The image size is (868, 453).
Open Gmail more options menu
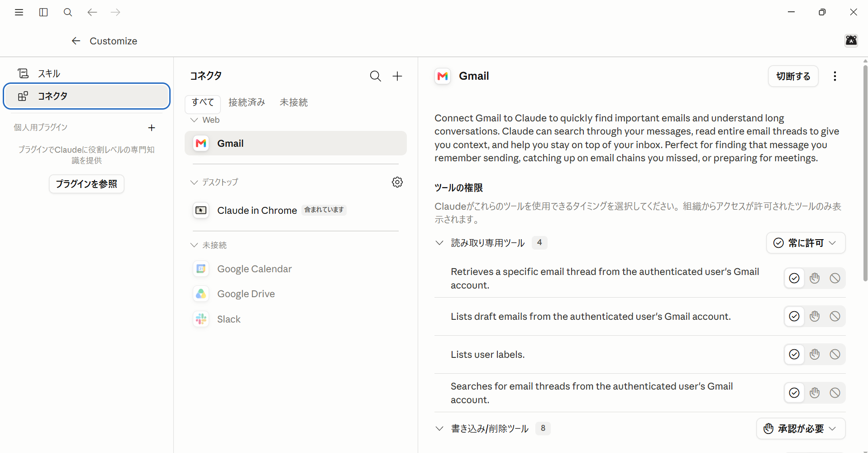(835, 76)
